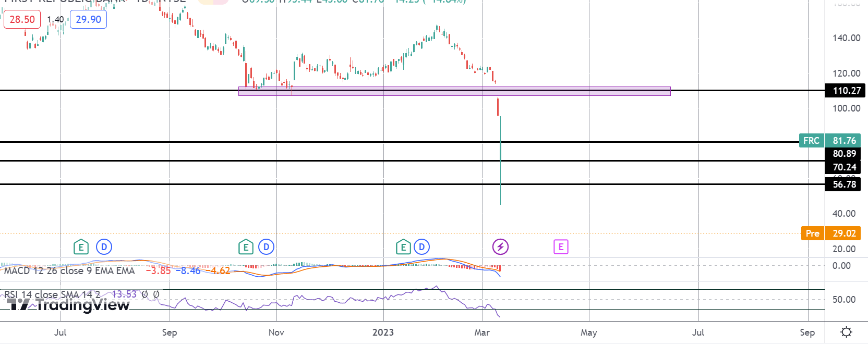Open chart settings gear icon
Screen dimensions: 868x345
pyautogui.click(x=847, y=332)
